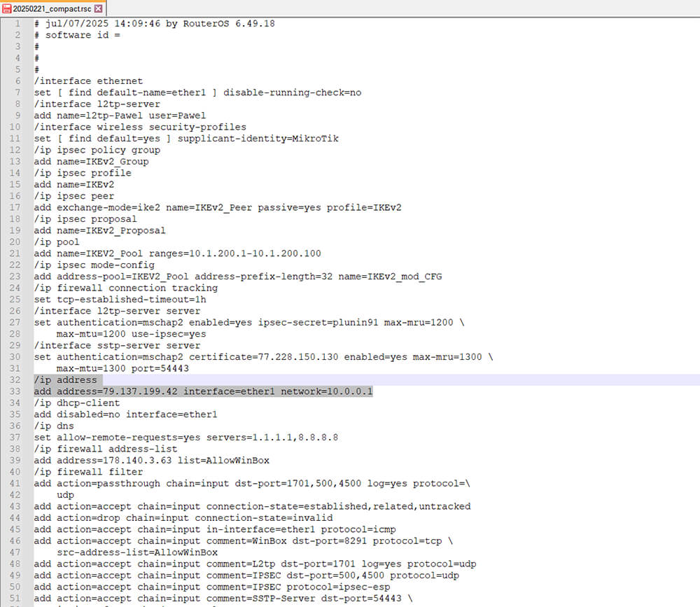Place cursor on the '/ip address' line
The width and height of the screenshot is (700, 607).
(x=65, y=379)
